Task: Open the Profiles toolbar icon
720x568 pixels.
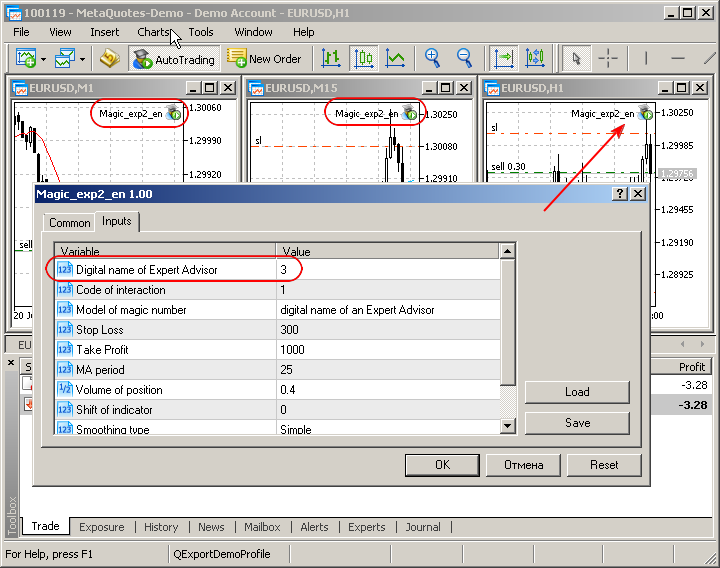Action: pyautogui.click(x=65, y=59)
